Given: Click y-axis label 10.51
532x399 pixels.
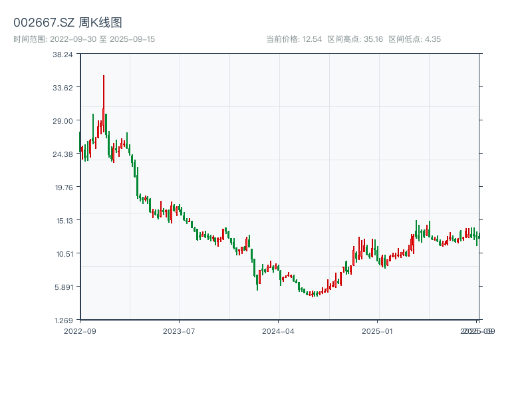Looking at the screenshot, I should tap(65, 254).
